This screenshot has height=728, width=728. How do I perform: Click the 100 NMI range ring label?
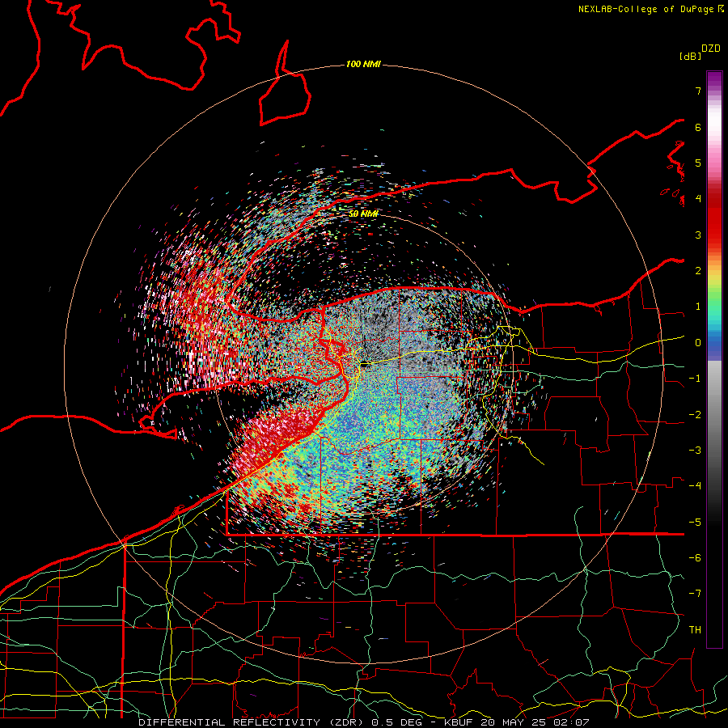click(363, 64)
